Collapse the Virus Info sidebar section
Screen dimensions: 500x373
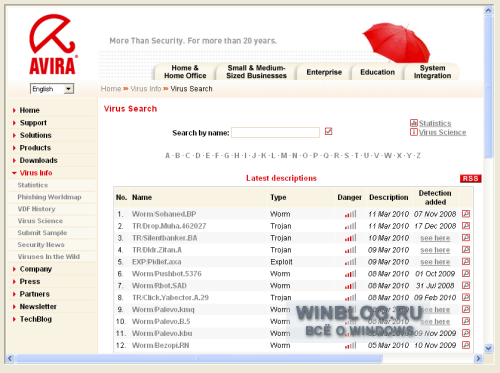click(x=14, y=173)
